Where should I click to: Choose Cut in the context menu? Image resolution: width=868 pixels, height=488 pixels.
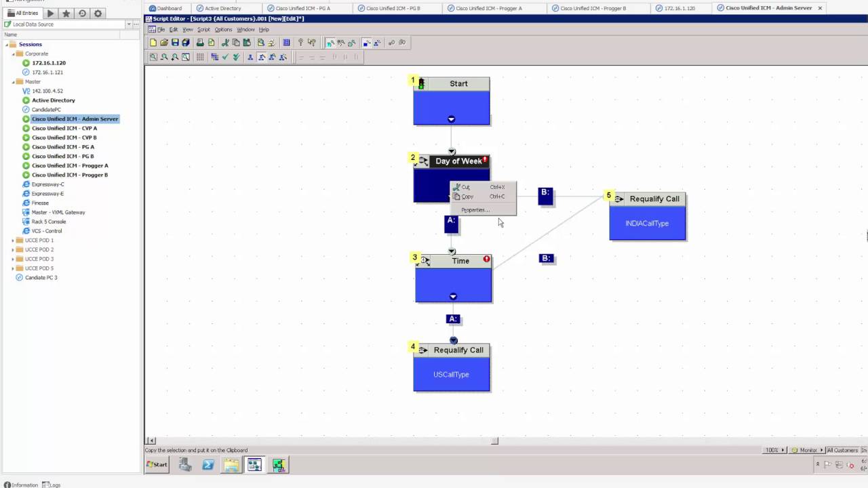click(x=484, y=187)
